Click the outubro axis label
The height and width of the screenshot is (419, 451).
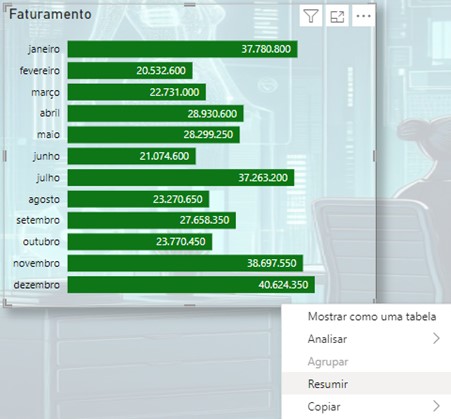(x=41, y=242)
